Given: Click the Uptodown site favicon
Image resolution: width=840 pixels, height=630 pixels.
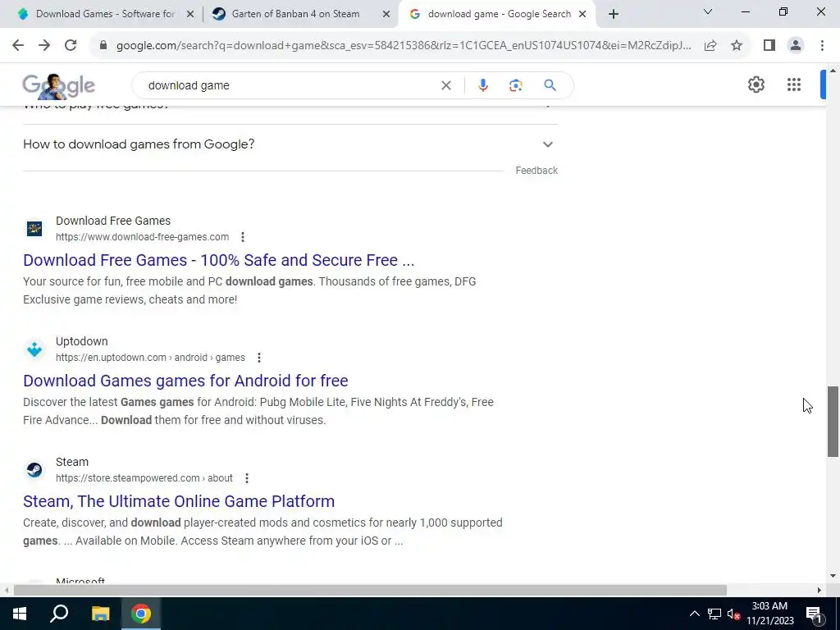Looking at the screenshot, I should pos(34,349).
